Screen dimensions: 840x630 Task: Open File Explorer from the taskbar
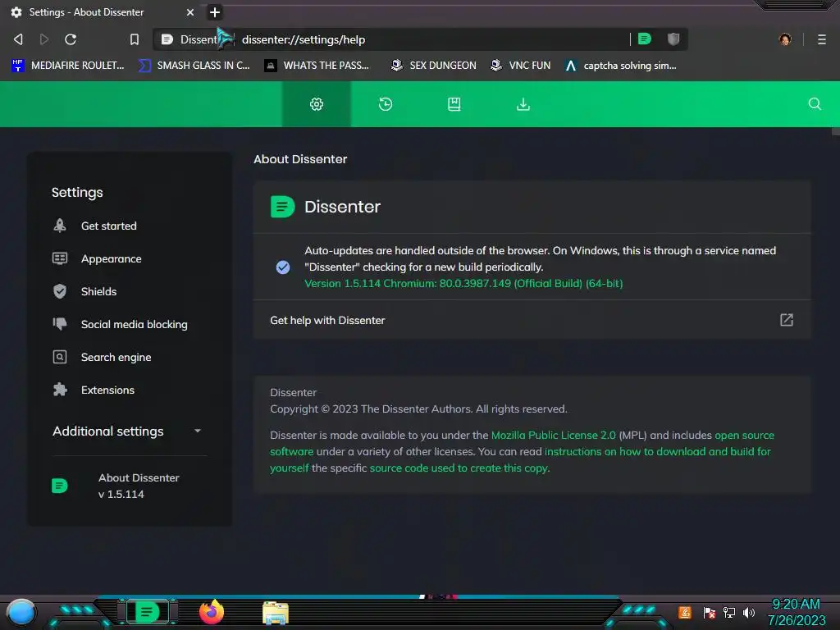[x=276, y=613]
